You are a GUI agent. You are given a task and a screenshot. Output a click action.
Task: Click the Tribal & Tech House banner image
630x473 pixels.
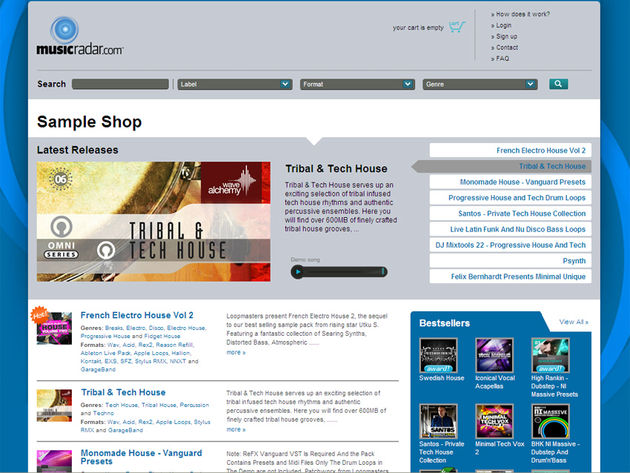(x=153, y=221)
